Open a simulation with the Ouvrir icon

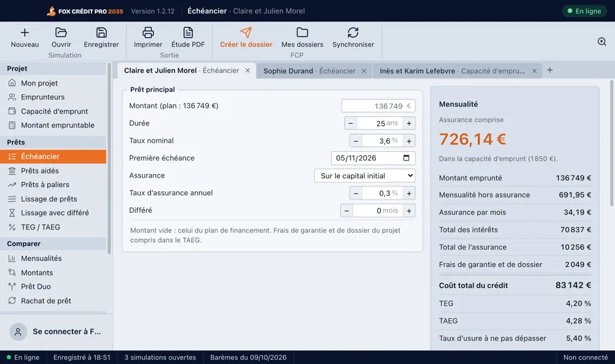[x=61, y=33]
